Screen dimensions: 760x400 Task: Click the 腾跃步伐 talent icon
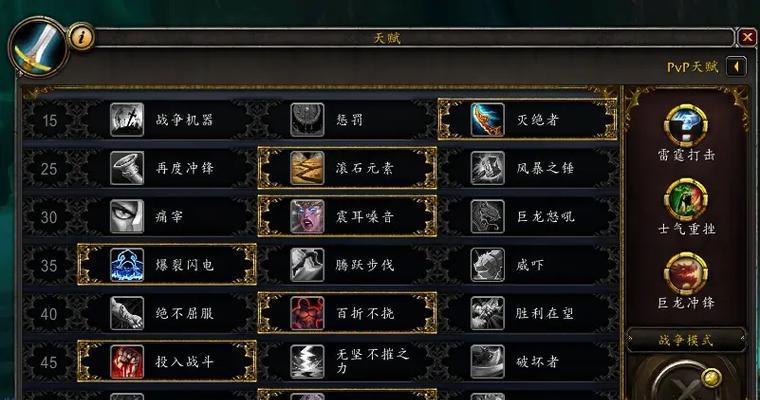click(x=307, y=265)
